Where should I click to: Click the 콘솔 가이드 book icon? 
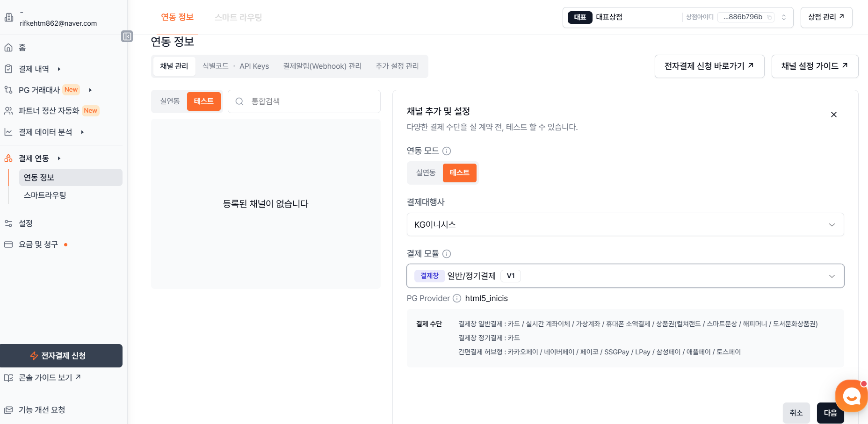(x=8, y=378)
